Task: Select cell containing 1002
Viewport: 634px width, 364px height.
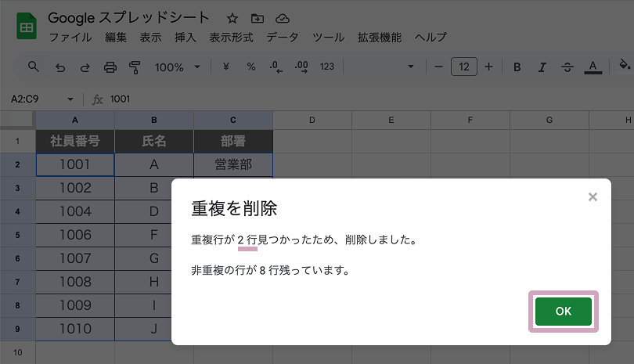Action: pyautogui.click(x=75, y=188)
